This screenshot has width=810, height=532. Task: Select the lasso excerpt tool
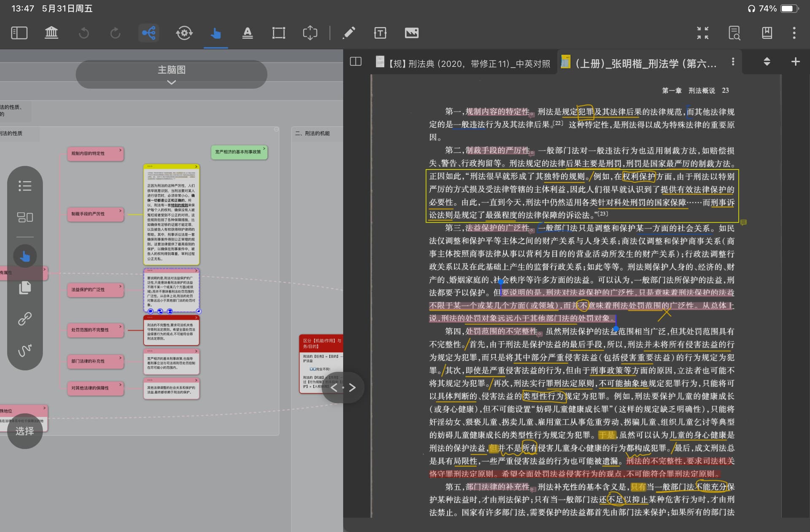310,33
